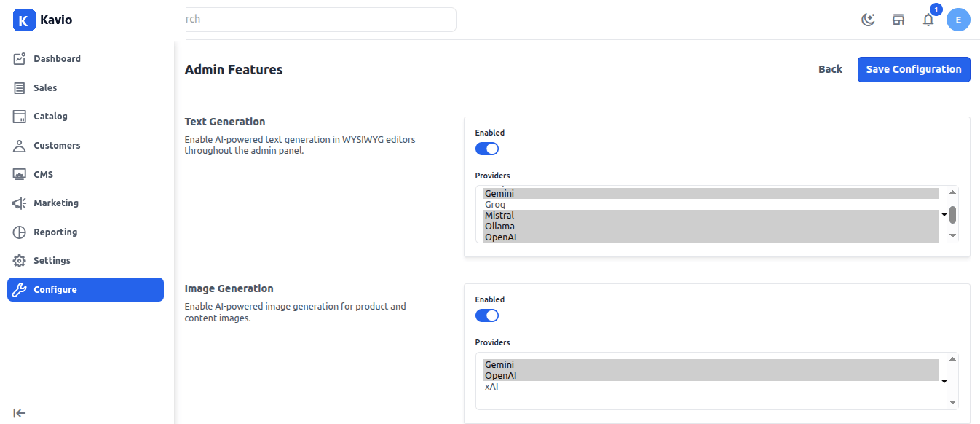Click the Text Generation providers scrollbar thumb

point(952,215)
